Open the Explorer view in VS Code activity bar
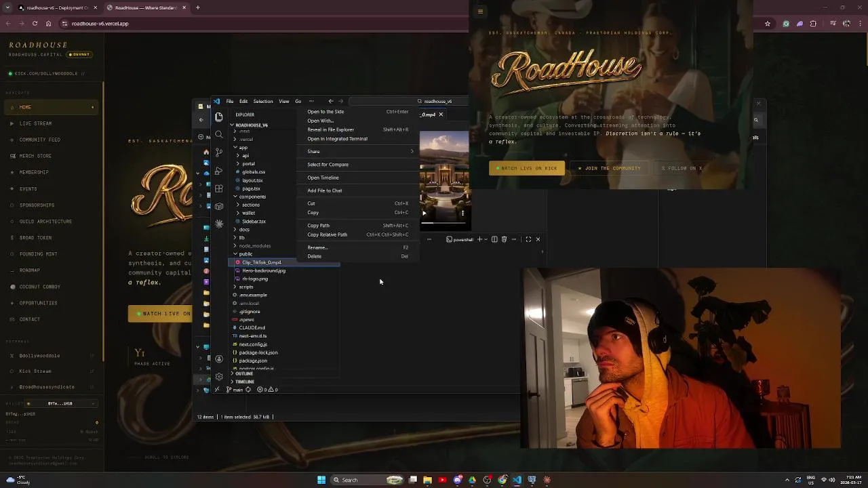The width and height of the screenshot is (868, 488). (x=219, y=117)
